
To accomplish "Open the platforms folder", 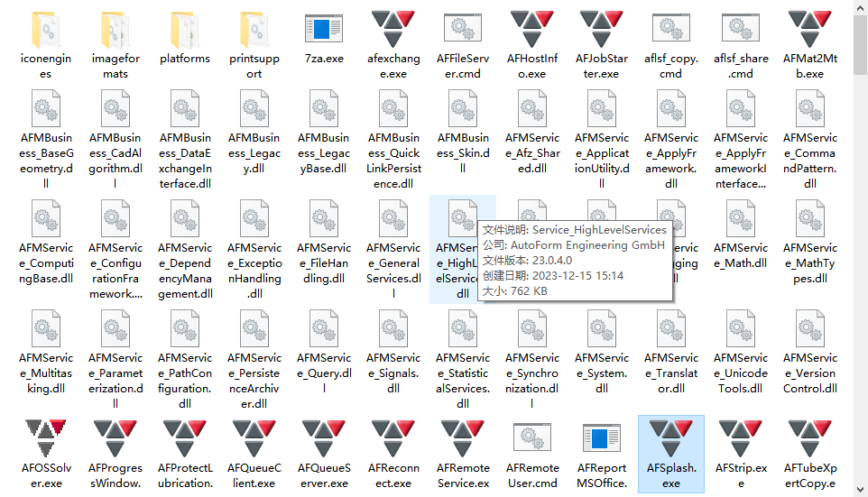I will pyautogui.click(x=184, y=32).
